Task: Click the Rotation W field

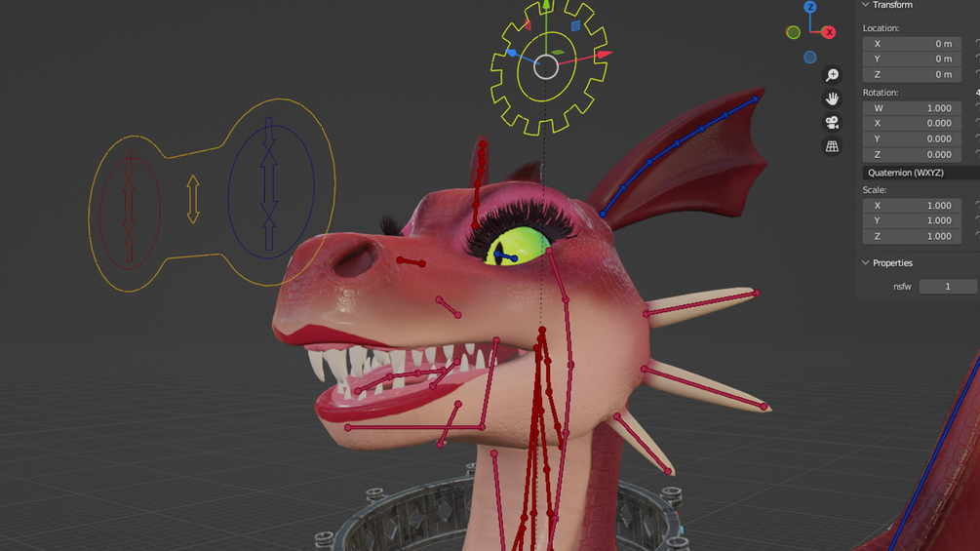Action: pos(912,108)
